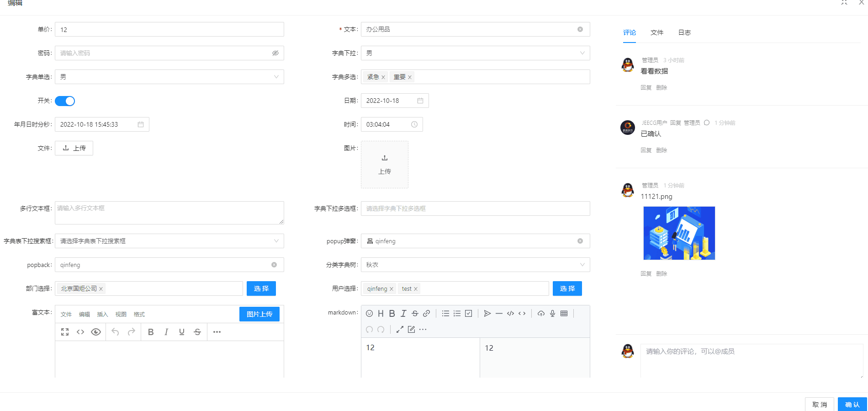This screenshot has height=411, width=868.
Task: Click the 图片上传 button
Action: coord(259,314)
